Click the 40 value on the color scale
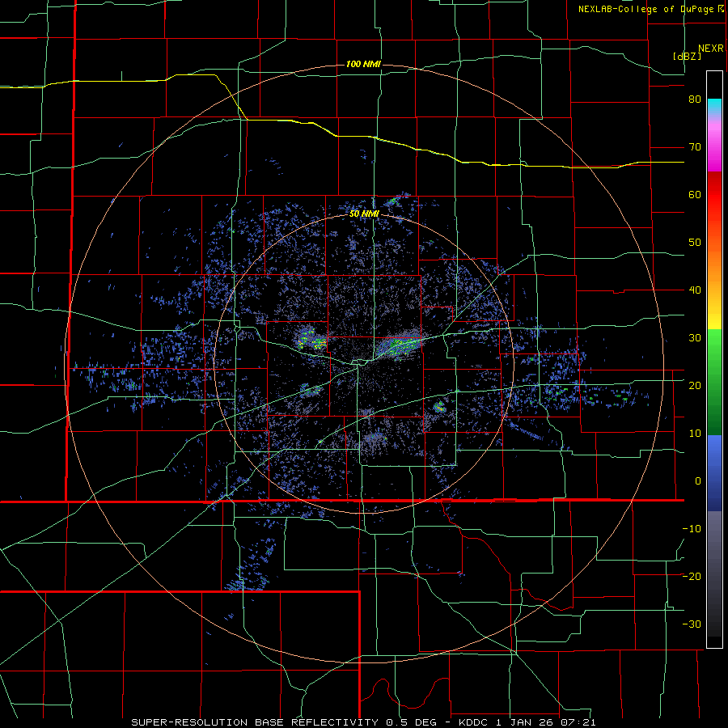 [x=695, y=290]
